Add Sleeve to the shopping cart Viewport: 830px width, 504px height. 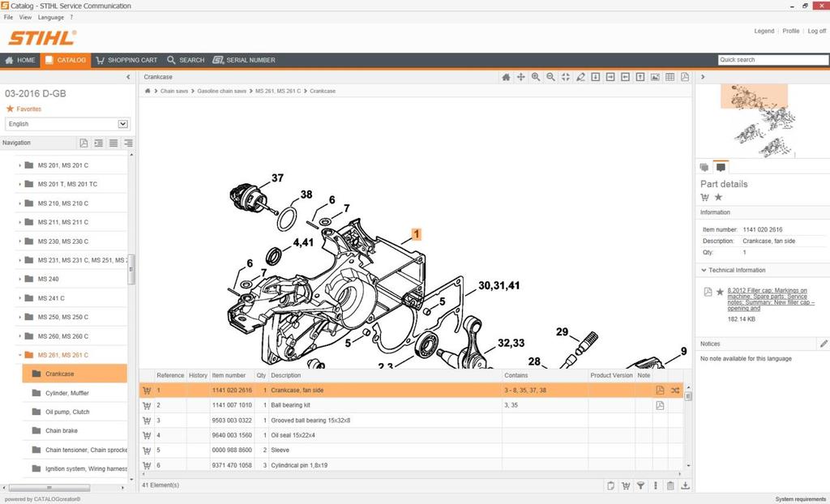(147, 451)
